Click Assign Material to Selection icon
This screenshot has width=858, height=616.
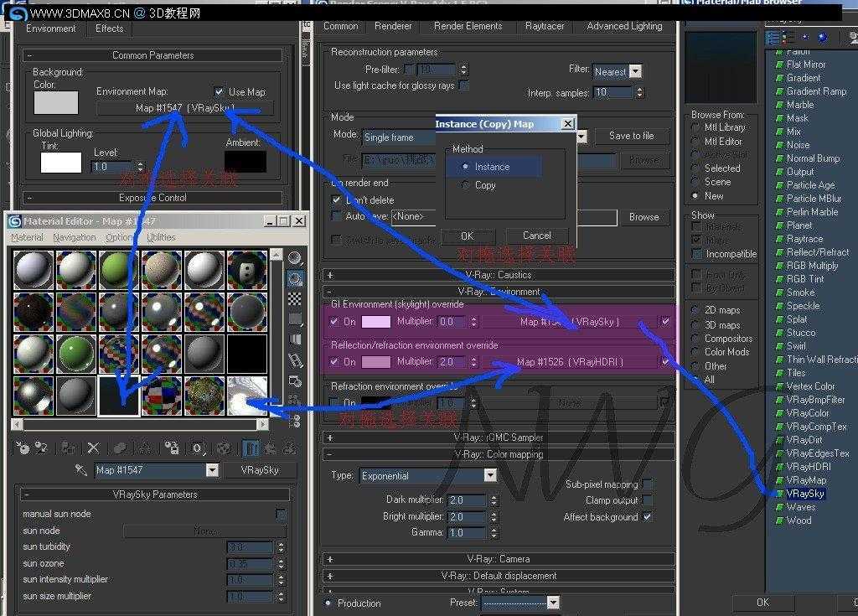(x=68, y=448)
